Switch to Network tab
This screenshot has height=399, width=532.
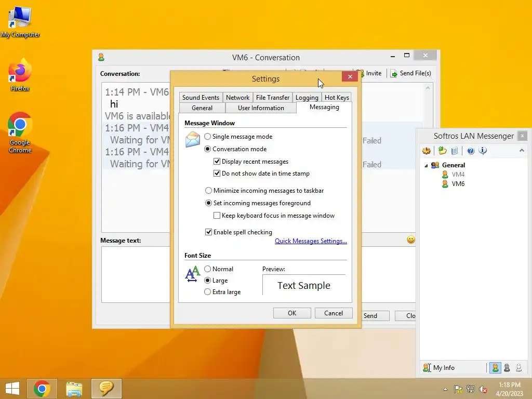click(237, 98)
